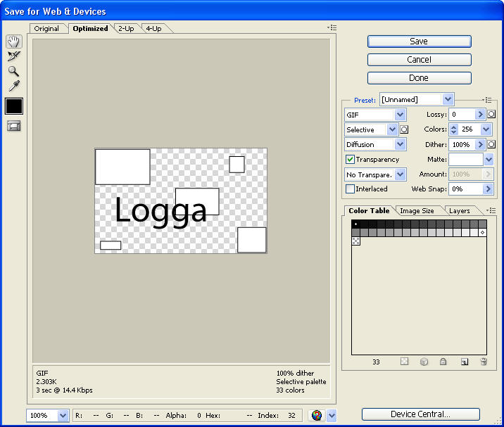Open Color Table palette flyout menu
The height and width of the screenshot is (427, 504).
coord(491,211)
